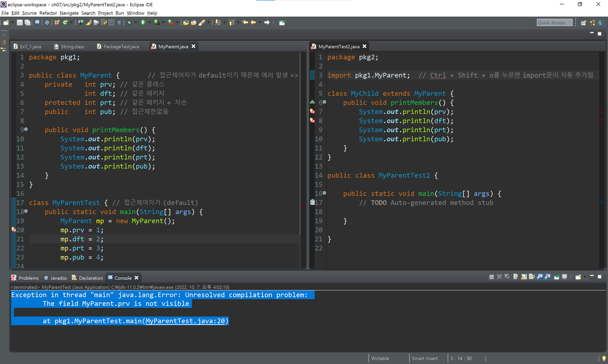Collapse the main method fold at line 16
The width and height of the screenshot is (608, 364).
[x=324, y=193]
